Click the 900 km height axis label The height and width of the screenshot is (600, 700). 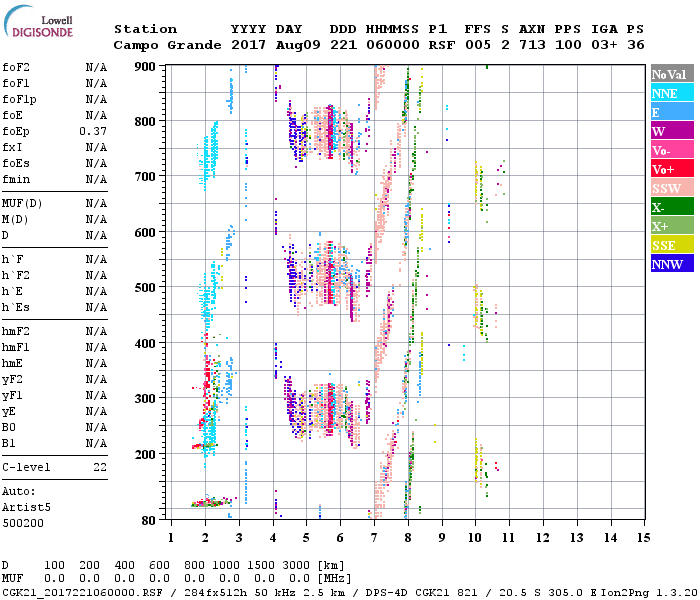pos(146,67)
